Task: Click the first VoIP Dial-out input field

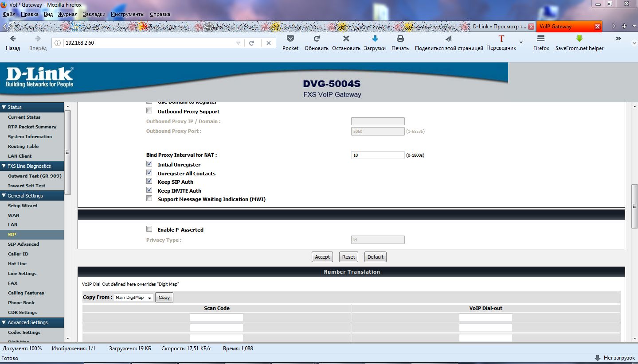Action: coord(485,317)
